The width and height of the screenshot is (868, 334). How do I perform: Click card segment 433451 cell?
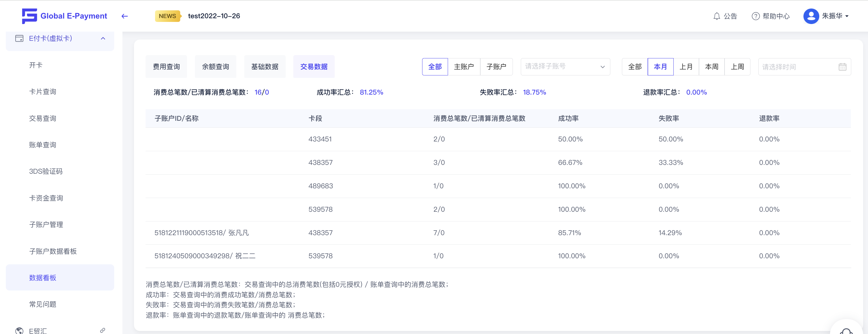320,139
